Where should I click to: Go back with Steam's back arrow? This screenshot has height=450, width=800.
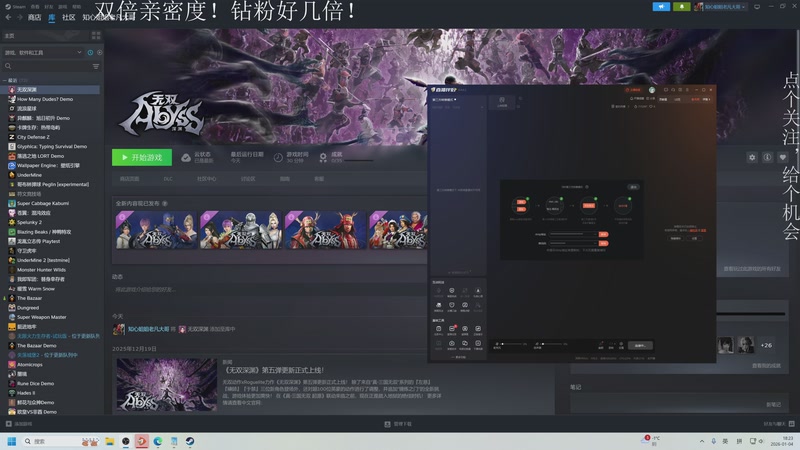[x=8, y=17]
